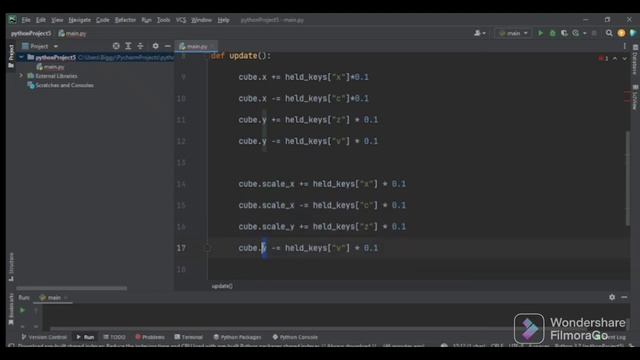
Task: Toggle the Python Packages tool window
Action: tap(238, 337)
